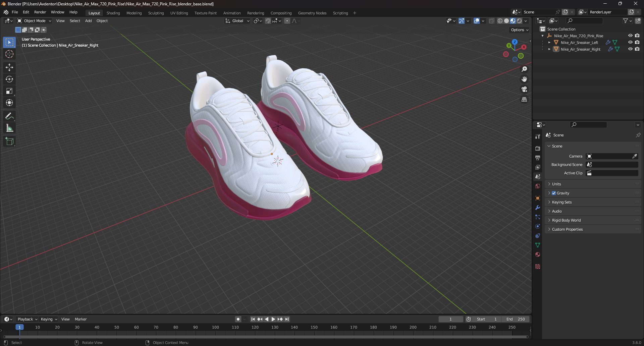This screenshot has width=644, height=346.
Task: Open the View Layer properties tab
Action: click(538, 167)
